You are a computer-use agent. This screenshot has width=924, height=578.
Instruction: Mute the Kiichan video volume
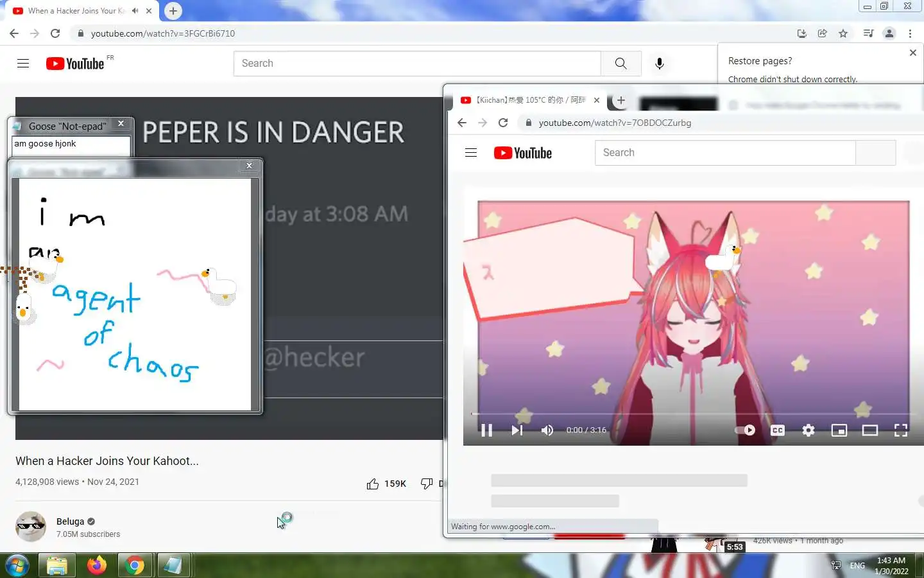547,430
